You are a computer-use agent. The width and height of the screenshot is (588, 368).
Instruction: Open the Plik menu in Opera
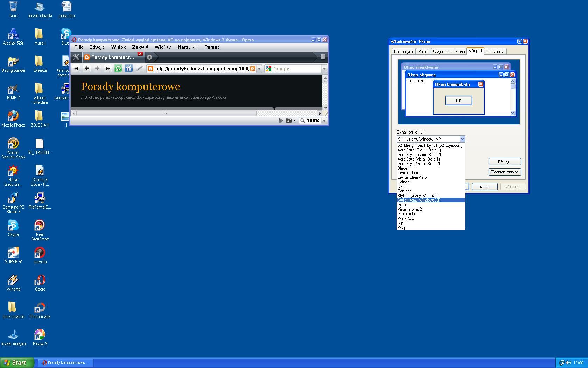[x=78, y=47]
